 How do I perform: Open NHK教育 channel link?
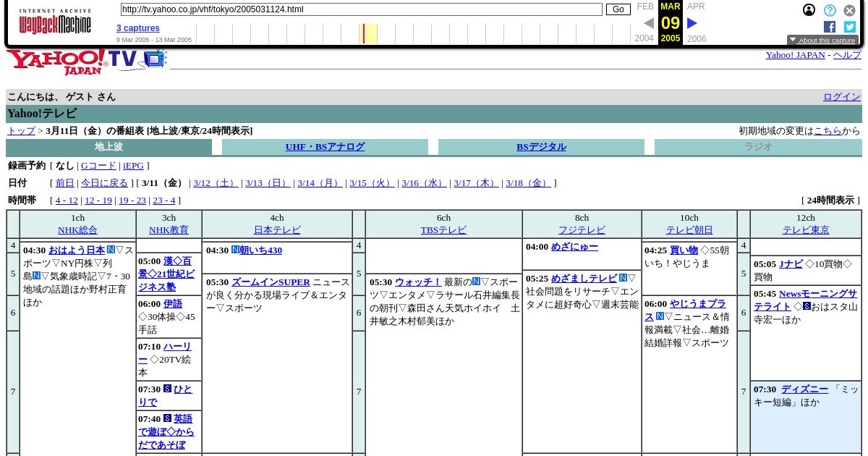[169, 230]
